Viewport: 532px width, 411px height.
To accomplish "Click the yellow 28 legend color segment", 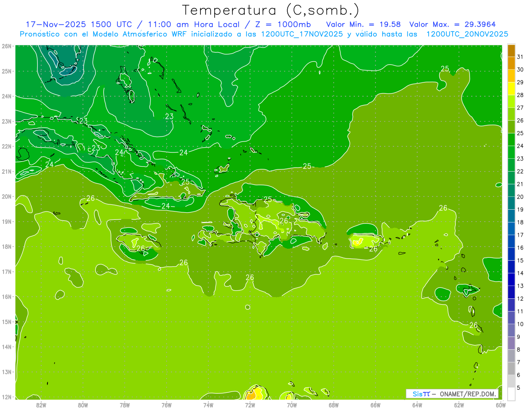I will click(511, 89).
